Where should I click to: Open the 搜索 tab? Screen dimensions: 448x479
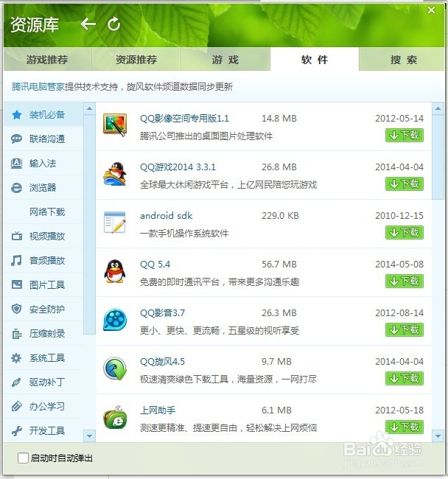pos(403,59)
